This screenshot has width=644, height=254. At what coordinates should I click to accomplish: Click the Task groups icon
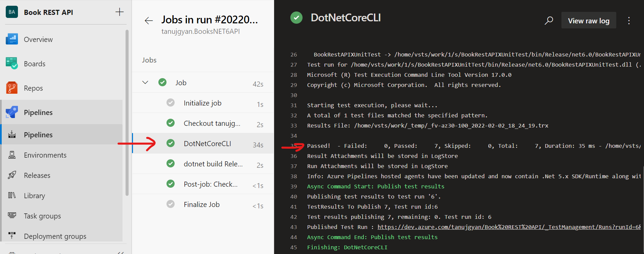click(x=12, y=215)
